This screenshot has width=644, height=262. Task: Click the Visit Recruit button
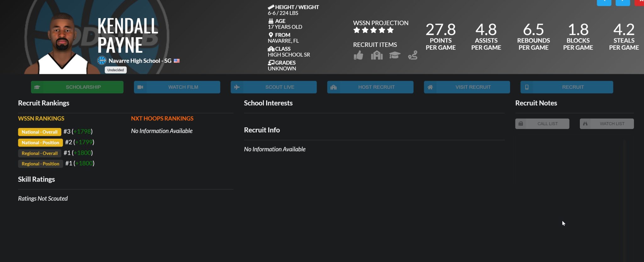coord(467,87)
